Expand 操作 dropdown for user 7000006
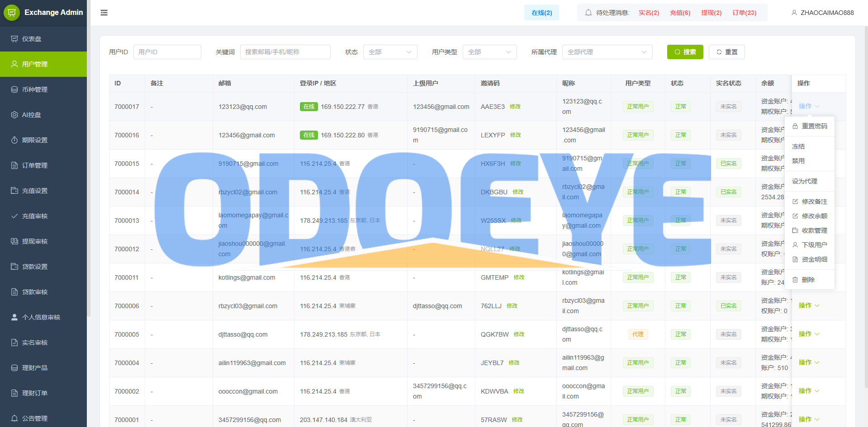 pos(809,305)
